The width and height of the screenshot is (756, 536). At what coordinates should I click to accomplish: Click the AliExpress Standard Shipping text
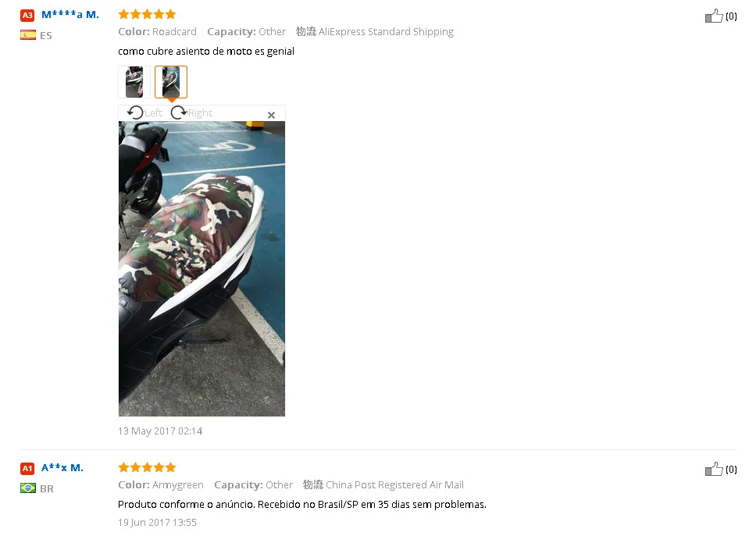point(386,32)
